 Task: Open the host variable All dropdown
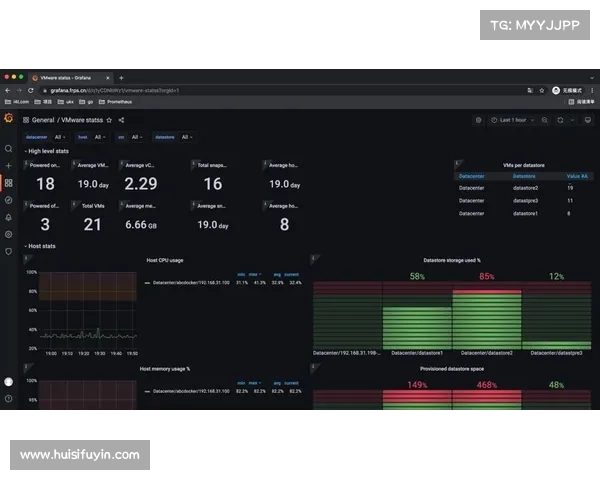(x=99, y=137)
